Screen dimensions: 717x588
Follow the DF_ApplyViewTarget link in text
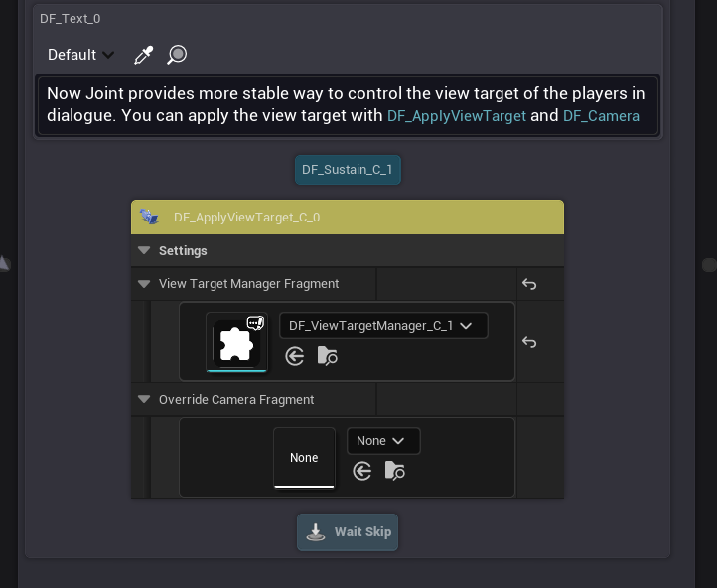tap(457, 116)
